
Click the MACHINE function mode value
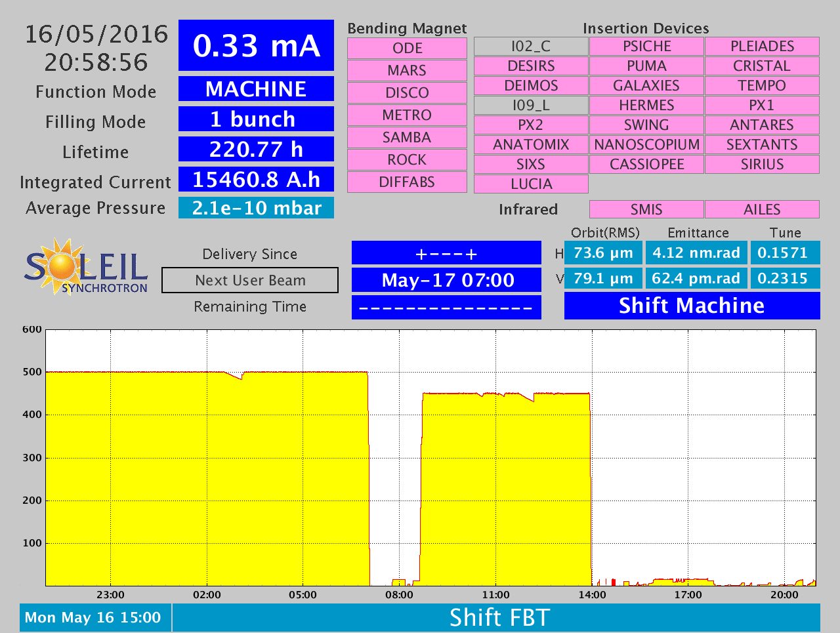pyautogui.click(x=256, y=89)
